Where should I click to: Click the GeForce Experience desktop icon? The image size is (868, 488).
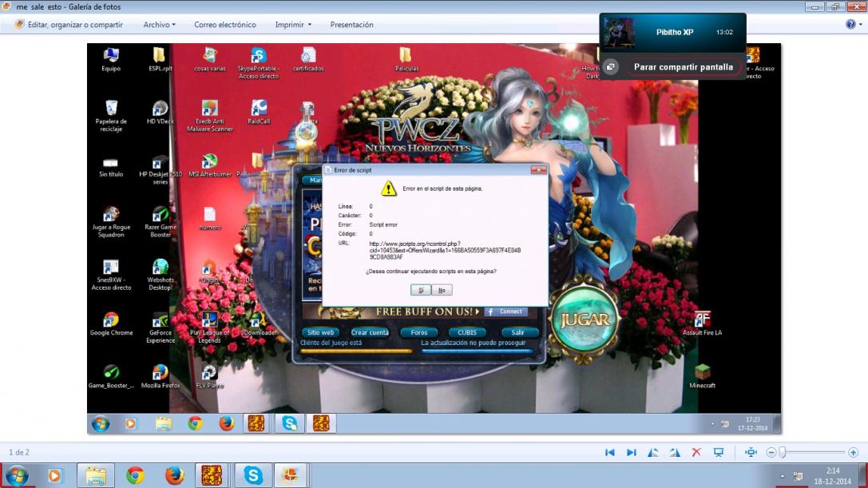pos(161,328)
